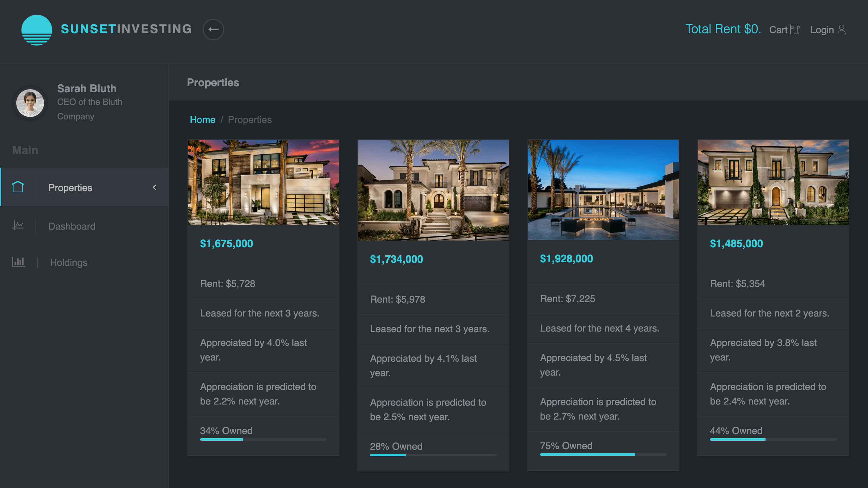Select the Properties sidebar item
Screen dimensions: 868x488
(70, 188)
